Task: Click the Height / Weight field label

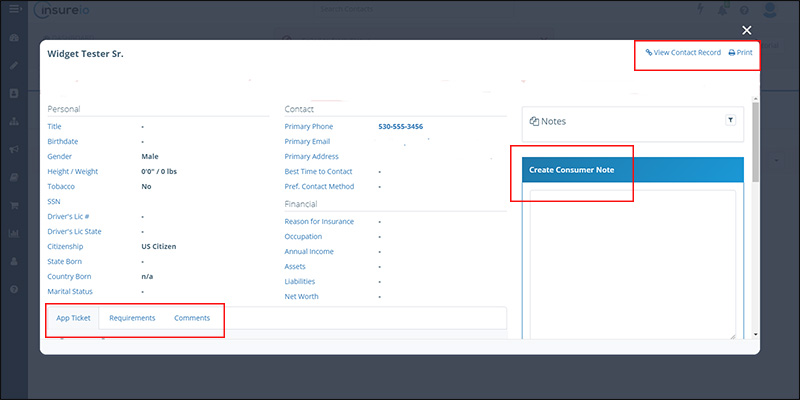Action: click(x=72, y=171)
